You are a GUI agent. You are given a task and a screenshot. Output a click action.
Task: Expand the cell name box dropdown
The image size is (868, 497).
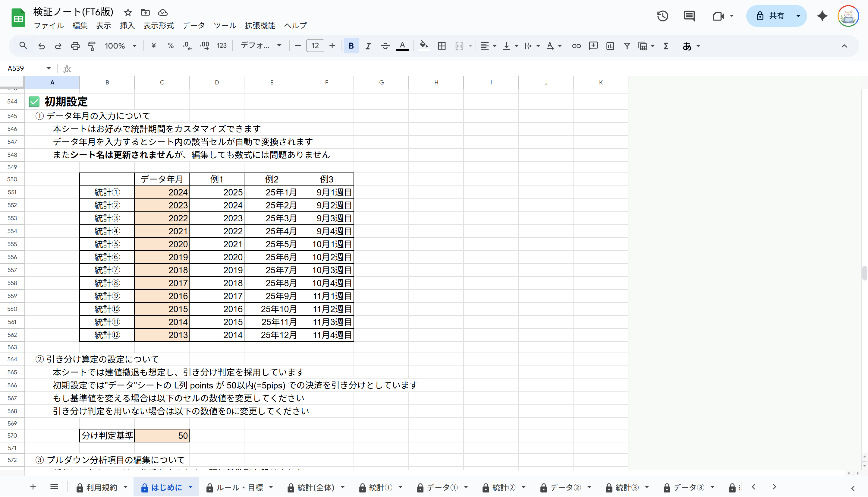pos(49,69)
